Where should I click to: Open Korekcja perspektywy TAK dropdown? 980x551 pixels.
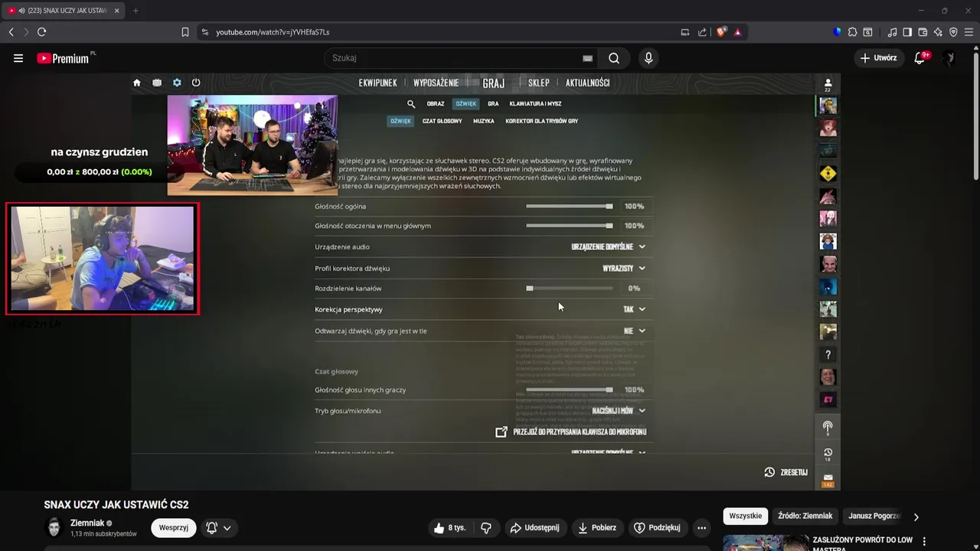pyautogui.click(x=634, y=309)
